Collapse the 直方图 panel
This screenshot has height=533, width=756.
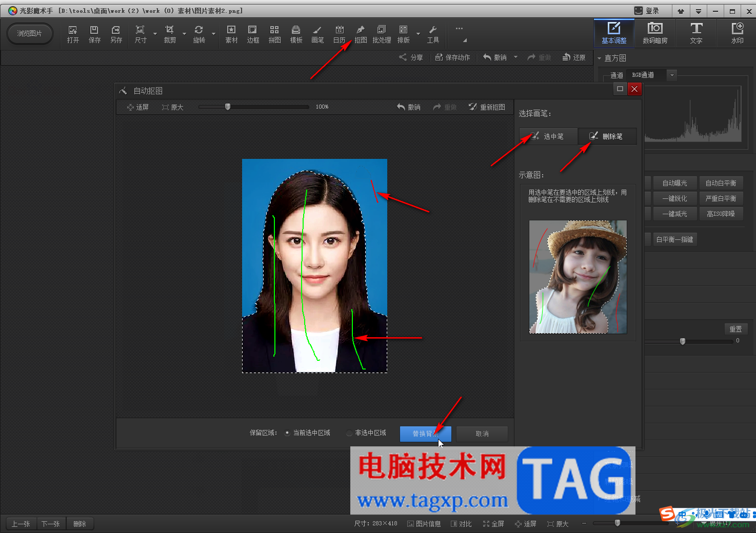point(599,58)
